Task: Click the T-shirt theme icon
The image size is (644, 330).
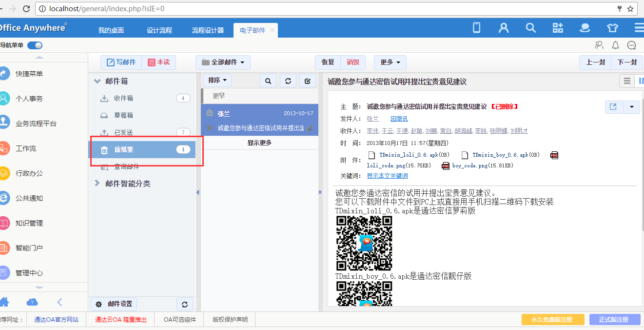Action: click(612, 28)
